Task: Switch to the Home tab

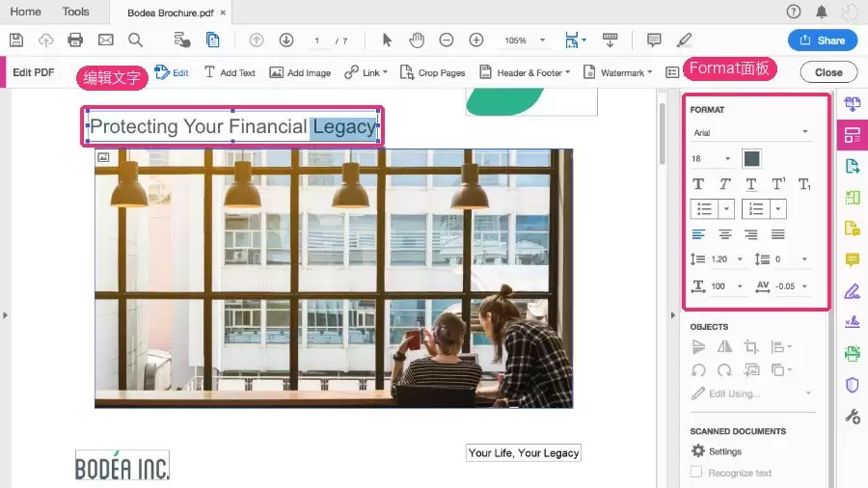Action: (25, 12)
